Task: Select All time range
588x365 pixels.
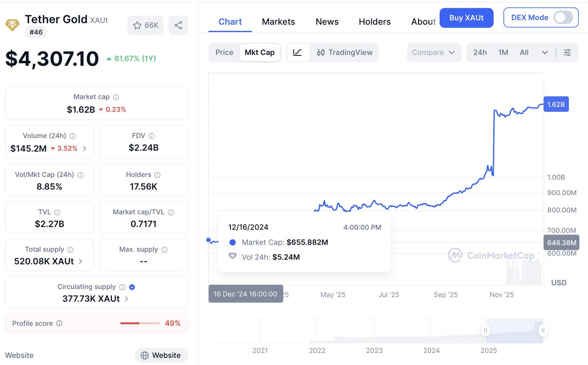Action: [524, 52]
